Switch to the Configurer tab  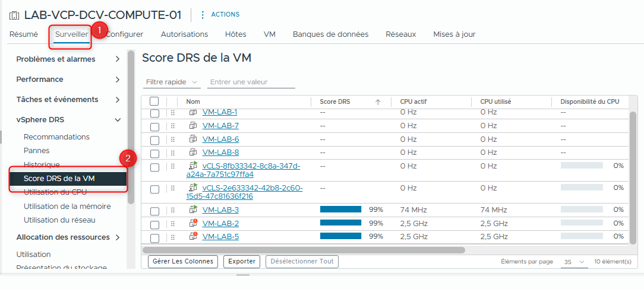[124, 34]
